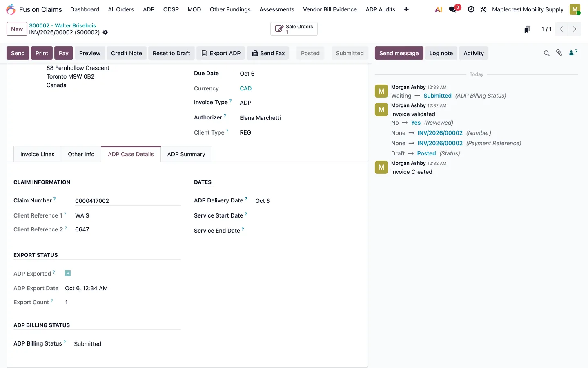
Task: Click the Credit Note button
Action: pos(127,53)
